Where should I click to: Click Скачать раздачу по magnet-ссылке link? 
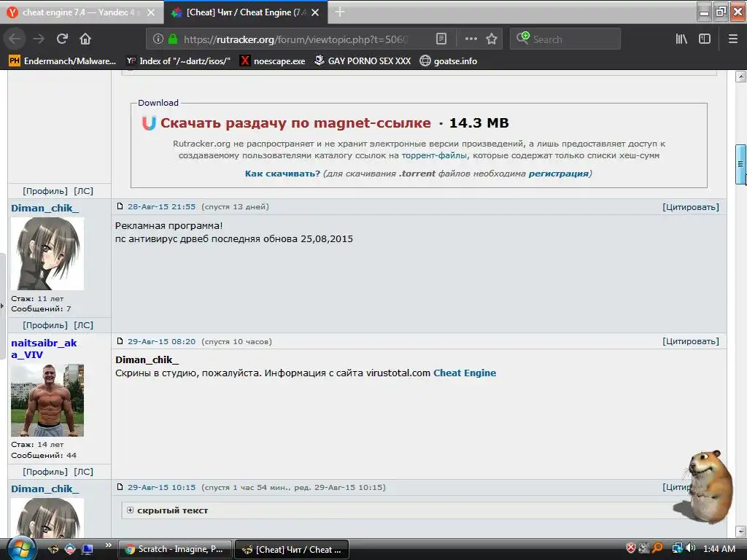pos(295,122)
